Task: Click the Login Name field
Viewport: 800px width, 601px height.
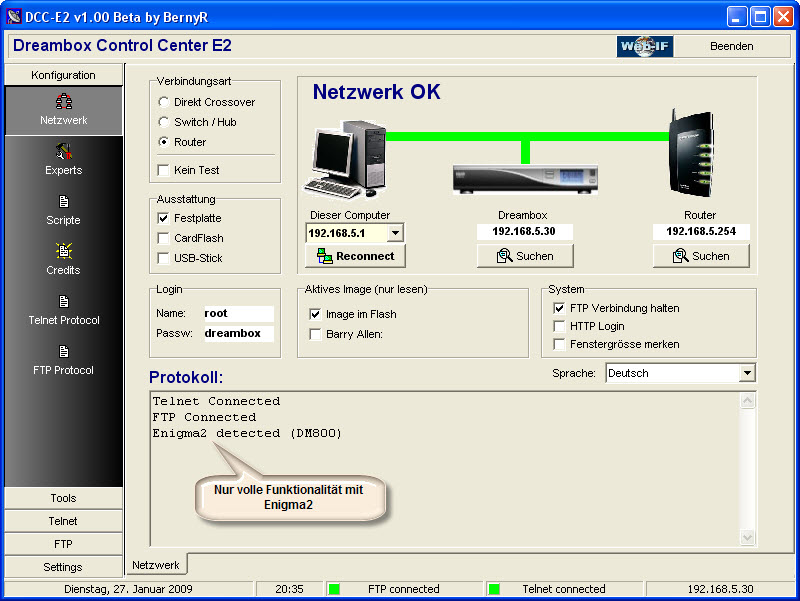Action: coord(238,313)
